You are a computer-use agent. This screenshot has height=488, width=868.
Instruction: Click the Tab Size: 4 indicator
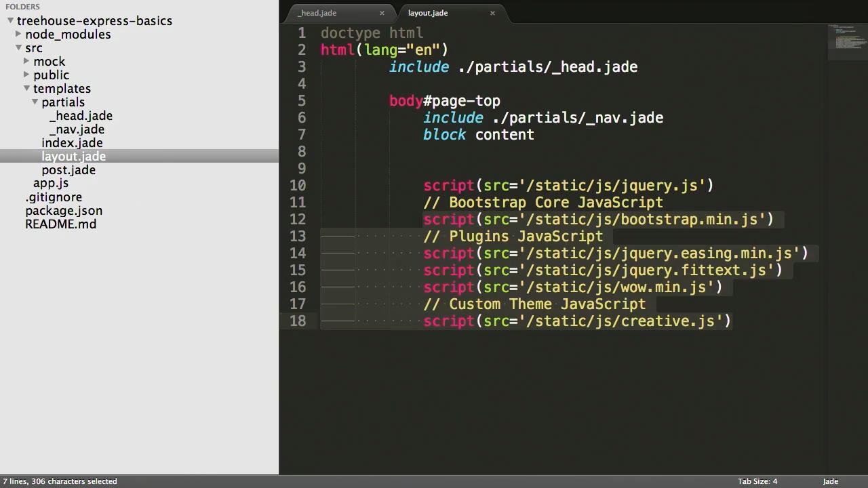point(757,481)
